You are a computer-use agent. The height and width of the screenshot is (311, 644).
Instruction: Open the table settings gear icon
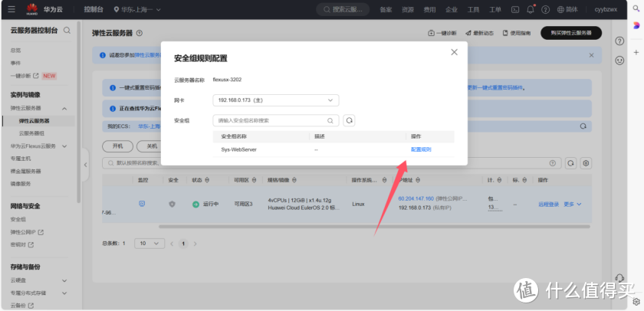coord(586,163)
